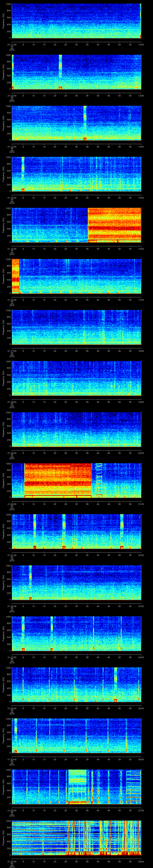This screenshot has width=153, height=868.
Task: Select the 21:24:00 start time label
Action: [x=12, y=708]
